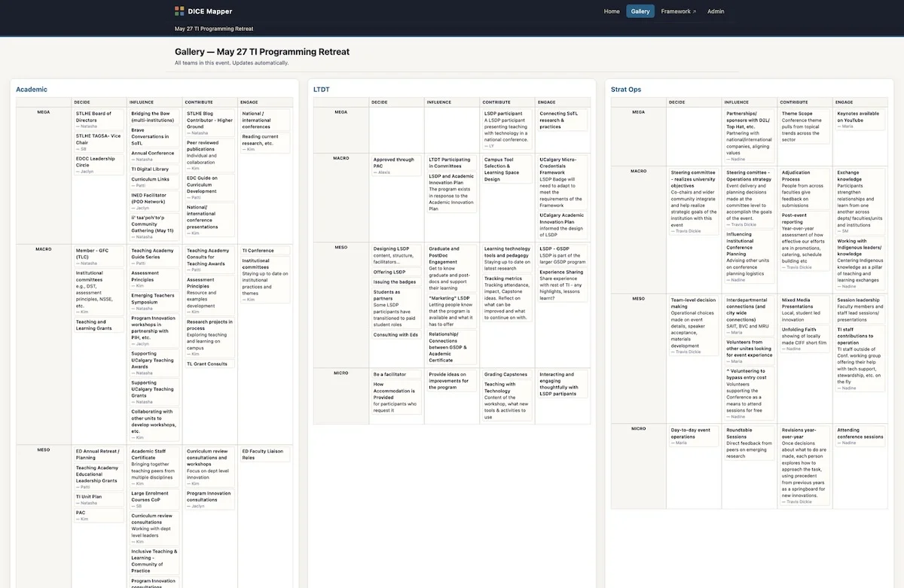Screen dimensions: 904x588
Task: Click the DICE Mapper title text
Action: pyautogui.click(x=210, y=11)
